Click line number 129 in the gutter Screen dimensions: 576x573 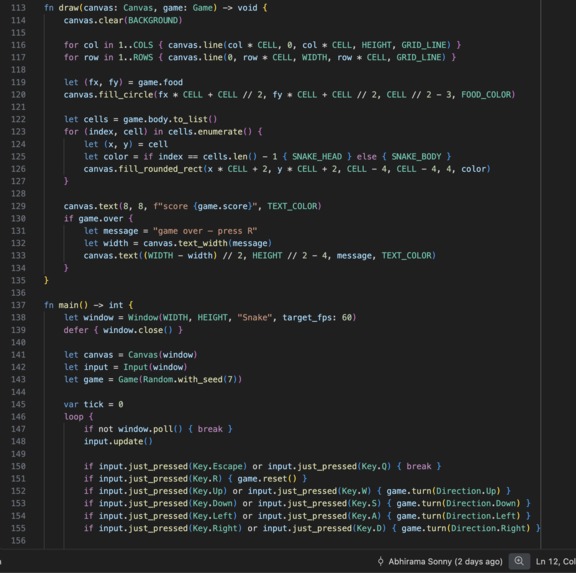point(18,206)
